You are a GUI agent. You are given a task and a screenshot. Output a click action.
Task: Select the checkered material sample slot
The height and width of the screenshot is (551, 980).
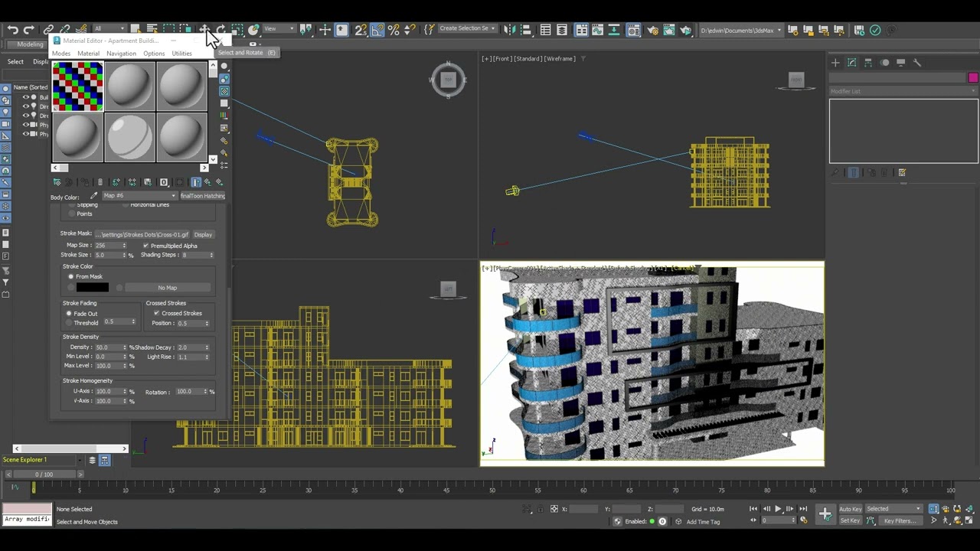pyautogui.click(x=77, y=86)
